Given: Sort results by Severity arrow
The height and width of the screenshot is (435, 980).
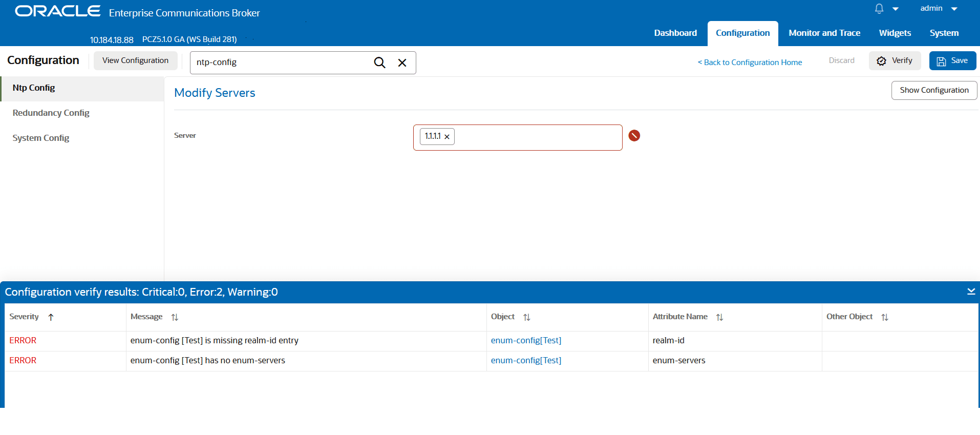Looking at the screenshot, I should [51, 317].
